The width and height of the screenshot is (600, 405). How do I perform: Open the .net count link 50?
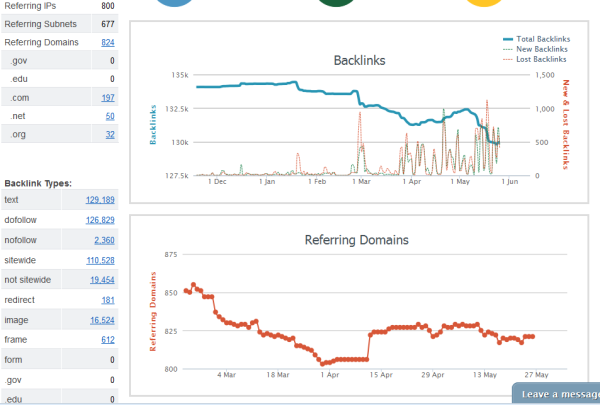pos(110,116)
